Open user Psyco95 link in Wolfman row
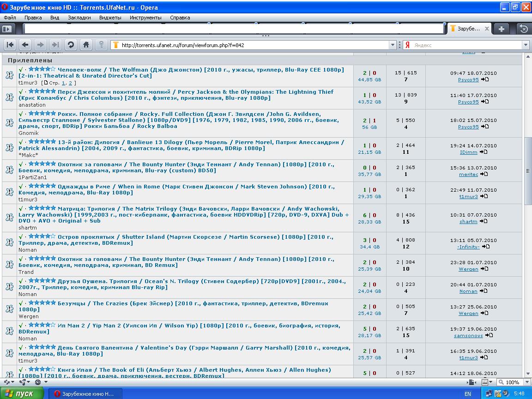Viewport: 532px width, 399px height. click(x=468, y=80)
